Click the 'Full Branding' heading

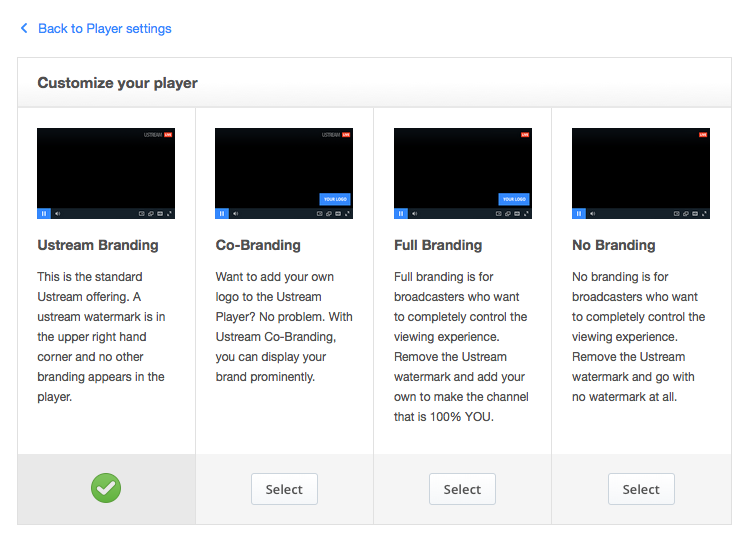(438, 245)
